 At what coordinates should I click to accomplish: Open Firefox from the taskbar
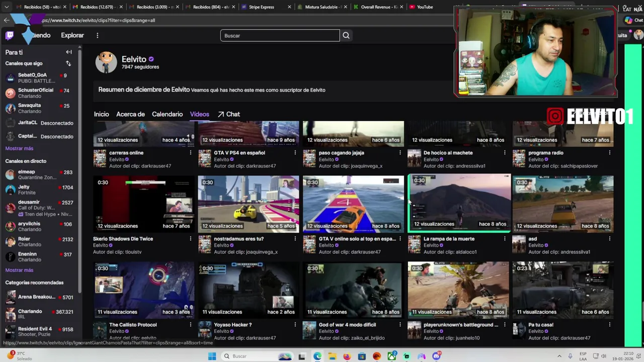click(x=347, y=356)
